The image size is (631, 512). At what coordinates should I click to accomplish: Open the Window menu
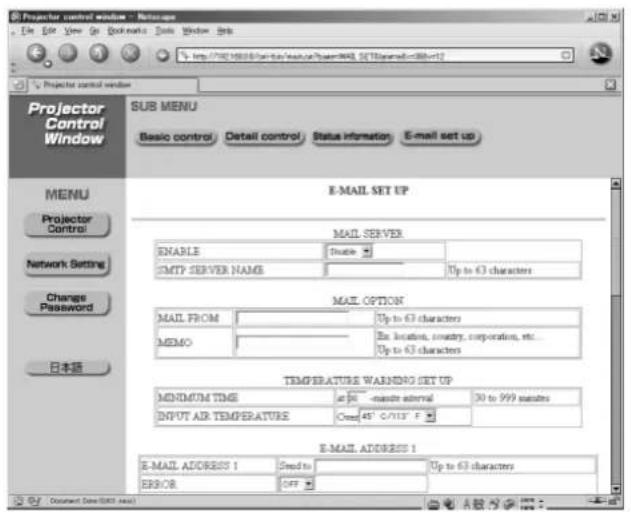(196, 31)
